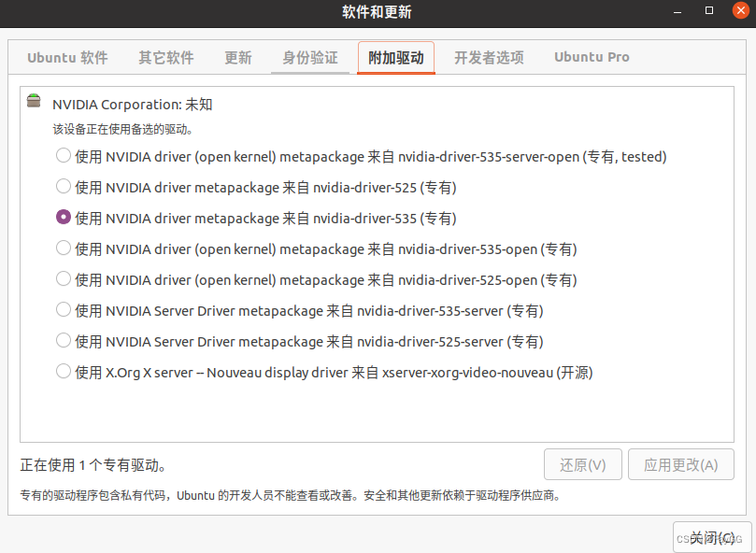756x553 pixels.
Task: Minimize the 软件和更新 window
Action: point(678,11)
